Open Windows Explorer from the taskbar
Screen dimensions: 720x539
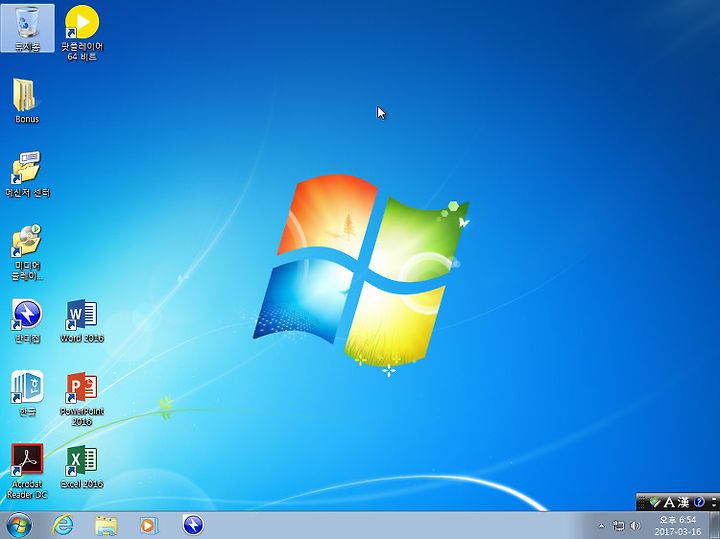[106, 525]
